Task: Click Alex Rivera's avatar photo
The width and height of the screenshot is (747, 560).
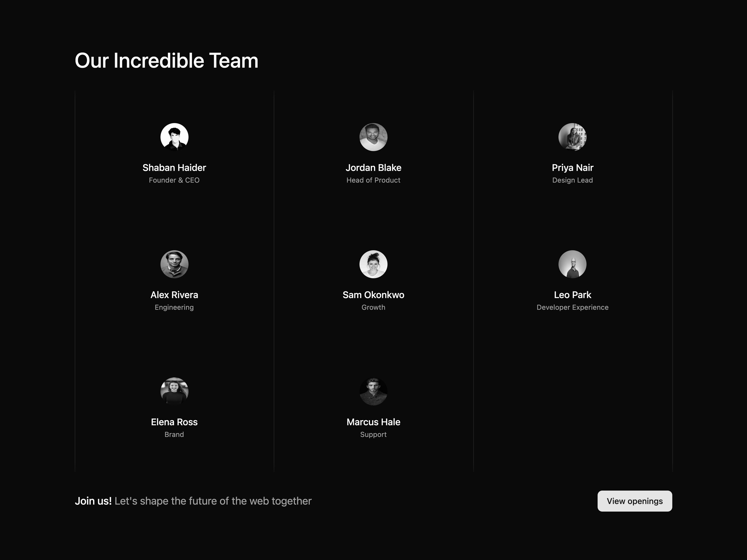Action: click(174, 264)
